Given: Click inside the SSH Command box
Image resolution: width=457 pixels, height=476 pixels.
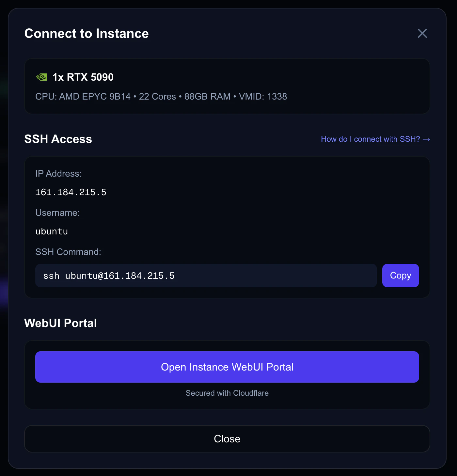Looking at the screenshot, I should pyautogui.click(x=206, y=276).
